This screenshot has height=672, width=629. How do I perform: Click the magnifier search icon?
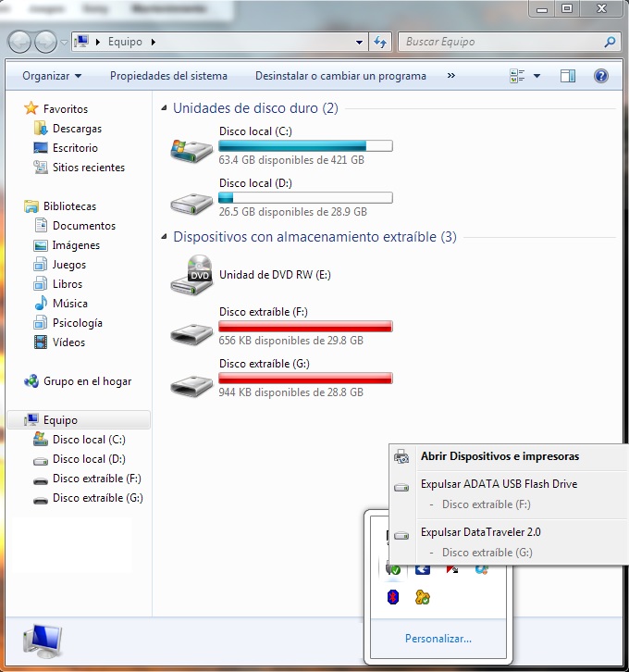click(x=610, y=42)
